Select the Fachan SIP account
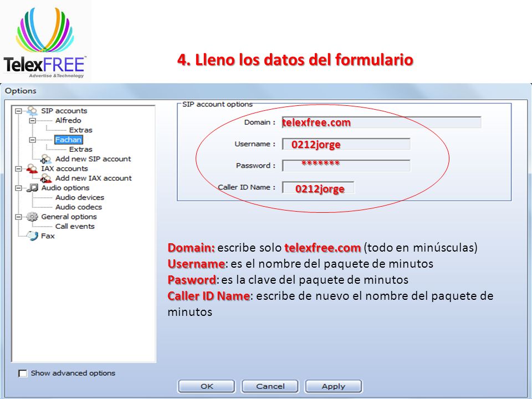Viewport: 532px width, 399px height. (68, 140)
